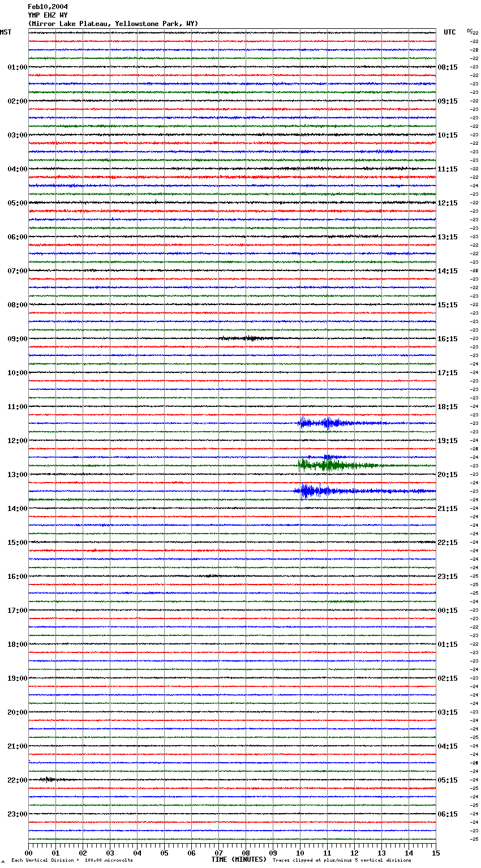Click the 13 minute tick label
The width and height of the screenshot is (481, 868).
click(x=381, y=853)
